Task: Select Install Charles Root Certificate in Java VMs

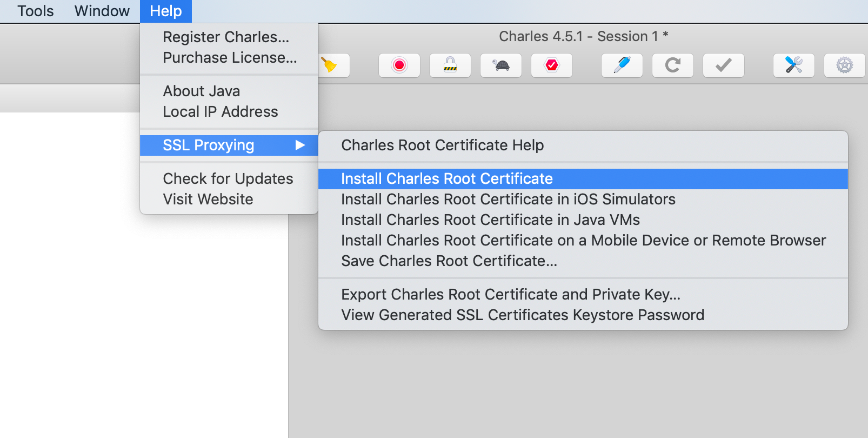Action: click(x=583, y=220)
